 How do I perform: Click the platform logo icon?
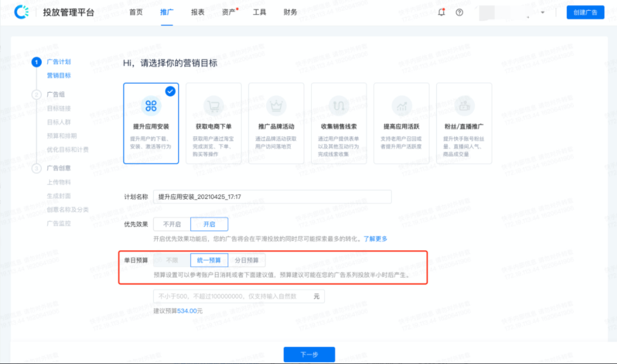[22, 12]
